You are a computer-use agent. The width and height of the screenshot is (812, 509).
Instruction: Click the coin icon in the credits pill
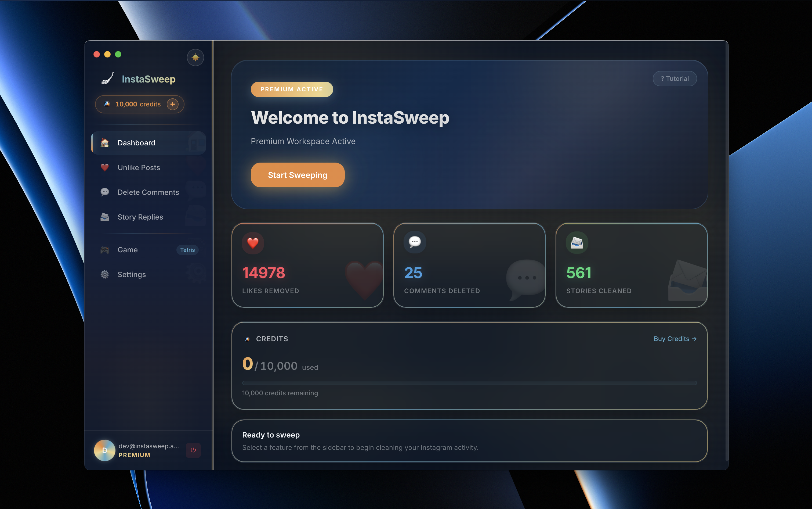pyautogui.click(x=107, y=104)
